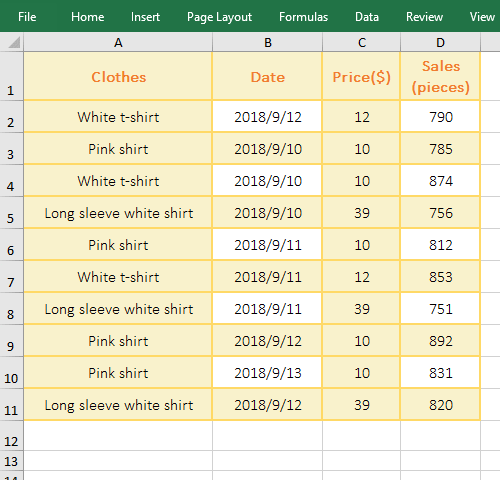Viewport: 500px width, 480px height.
Task: Select Long sleeve white shirt in row 11
Action: coord(118,405)
